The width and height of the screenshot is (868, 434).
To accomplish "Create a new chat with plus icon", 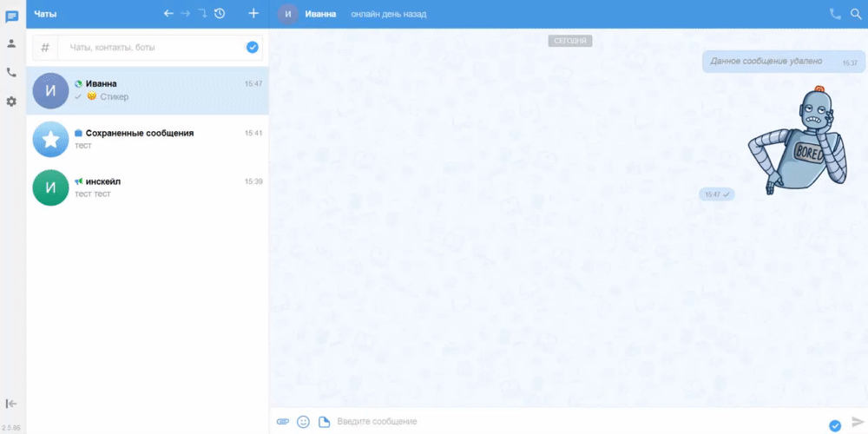I will click(x=253, y=13).
